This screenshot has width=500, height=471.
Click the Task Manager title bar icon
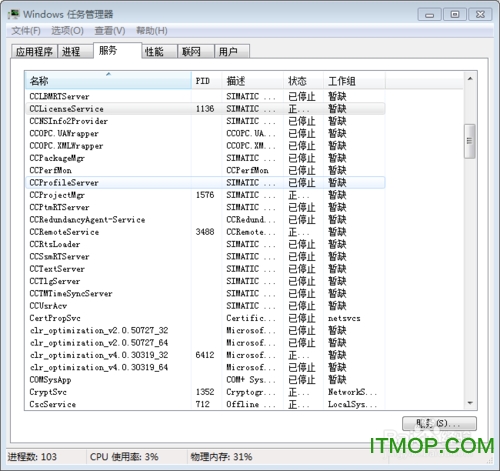point(14,14)
